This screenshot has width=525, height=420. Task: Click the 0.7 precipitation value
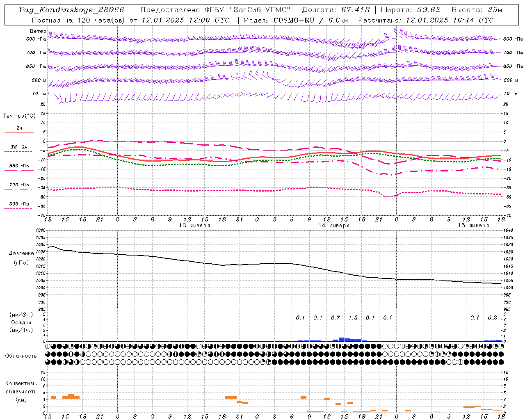tap(336, 317)
